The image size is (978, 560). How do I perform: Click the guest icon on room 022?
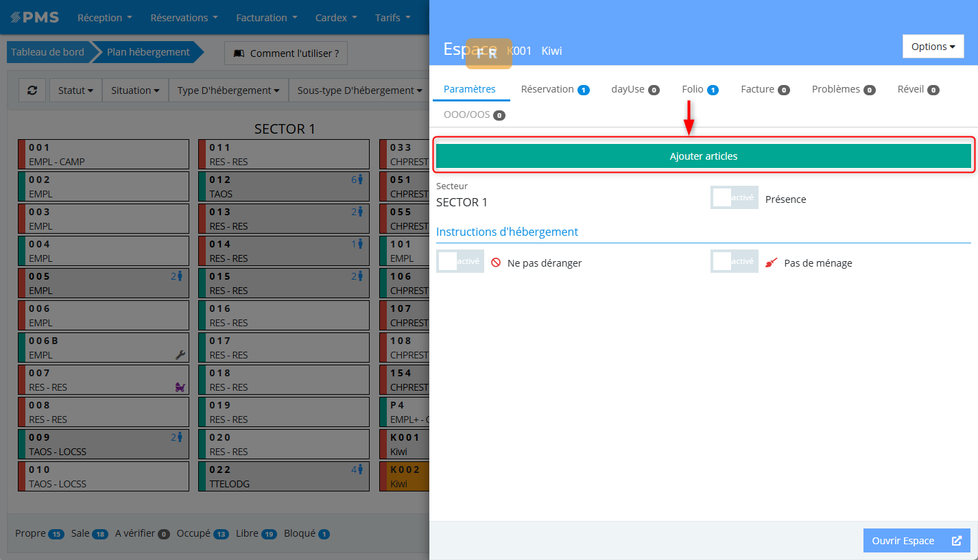click(360, 470)
